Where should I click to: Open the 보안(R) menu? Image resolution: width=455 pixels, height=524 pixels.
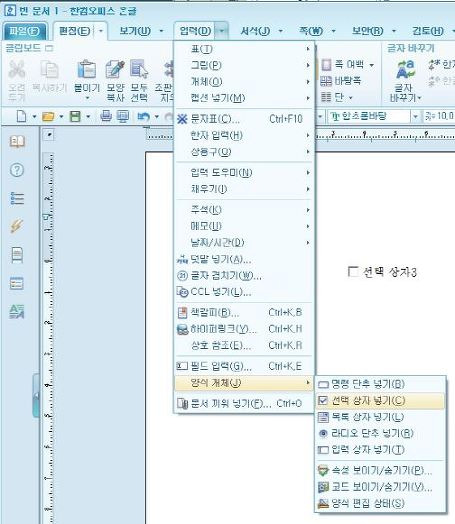367,31
